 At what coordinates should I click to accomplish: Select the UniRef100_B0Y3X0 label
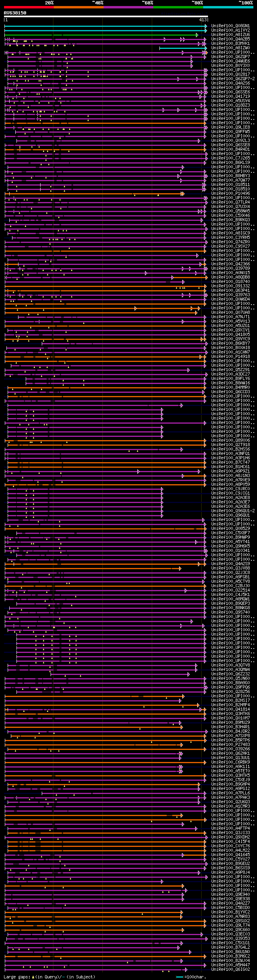pos(230,66)
